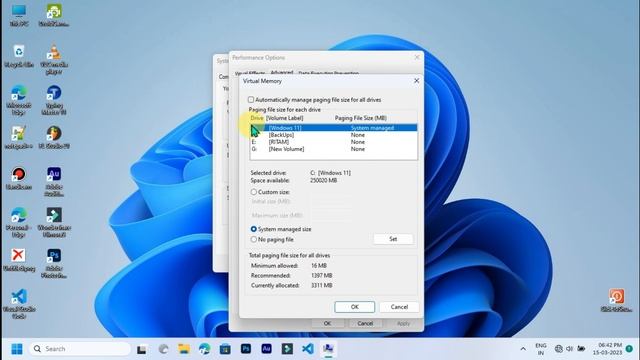
Task: Switch to Photoshop in the taskbar
Action: (x=246, y=349)
